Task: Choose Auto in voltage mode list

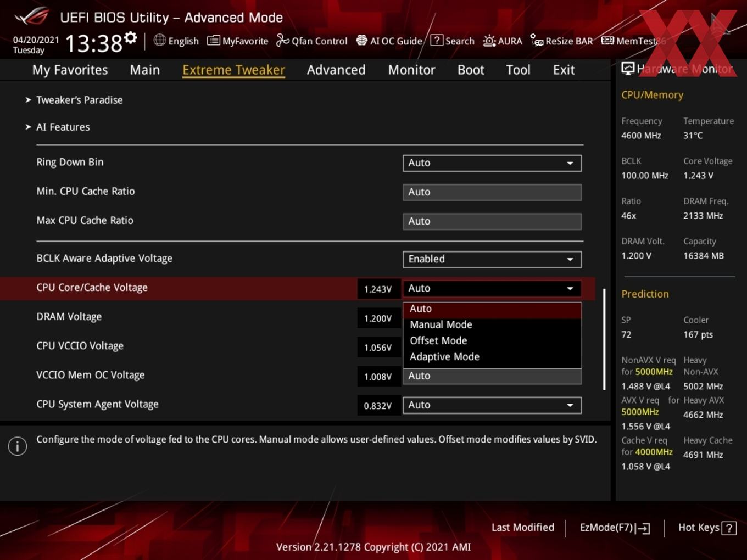Action: click(492, 309)
